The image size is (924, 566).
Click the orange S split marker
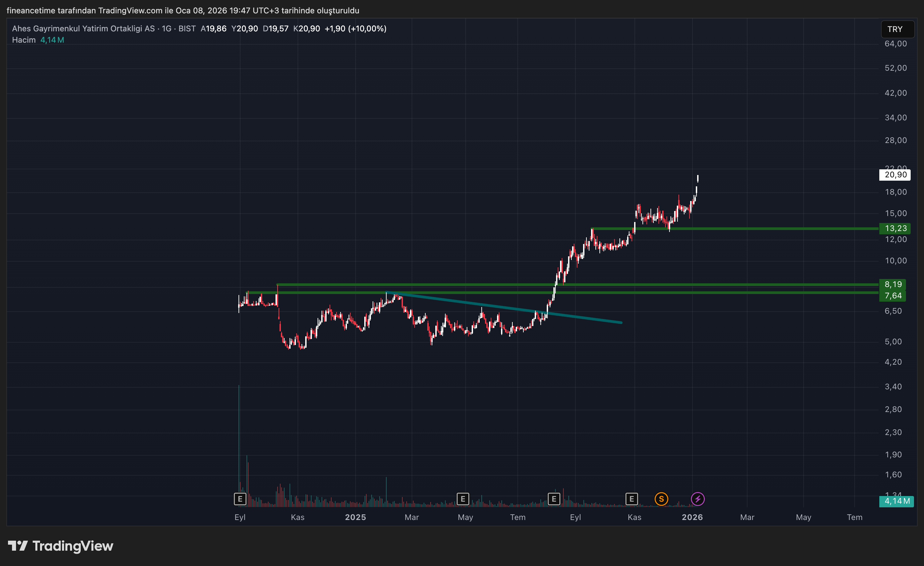coord(661,499)
